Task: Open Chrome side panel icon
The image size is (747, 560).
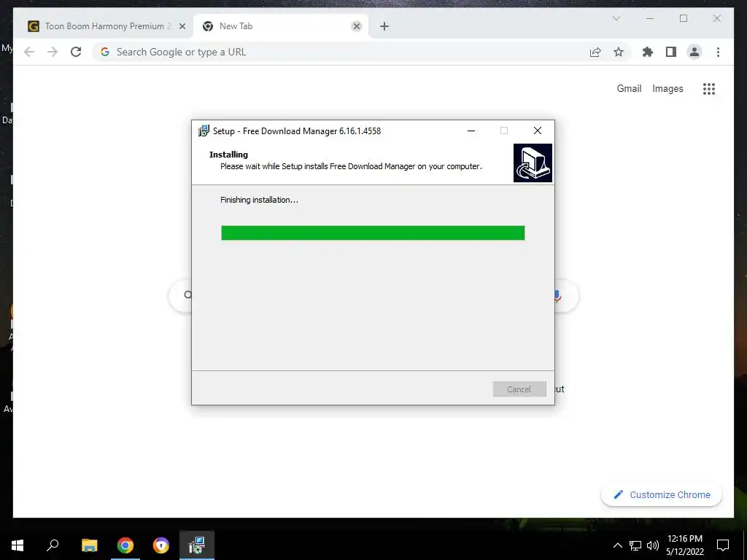Action: pos(671,52)
